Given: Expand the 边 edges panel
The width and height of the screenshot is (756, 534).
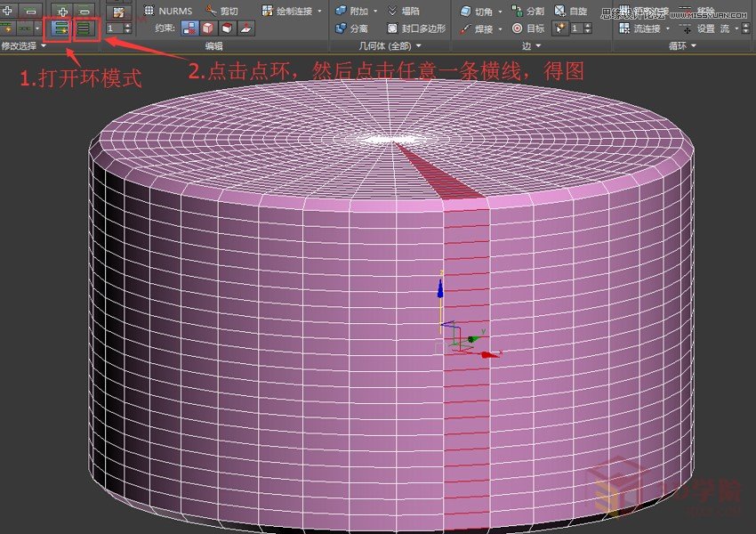Looking at the screenshot, I should pos(531,45).
